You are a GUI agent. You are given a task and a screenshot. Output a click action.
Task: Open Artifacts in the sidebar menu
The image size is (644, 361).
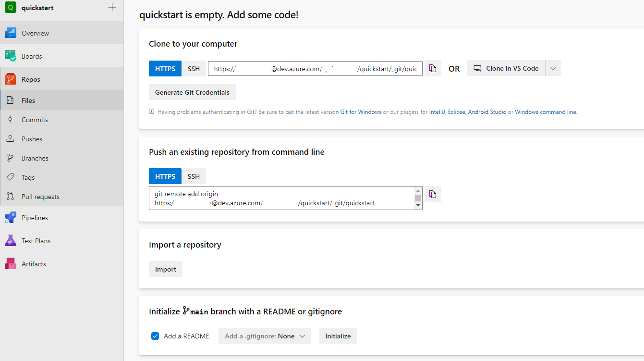click(61, 264)
